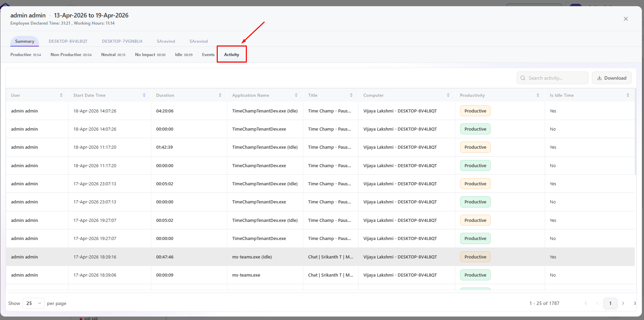Click the '1 - 25 of 1787' count
The width and height of the screenshot is (644, 320).
pos(544,303)
